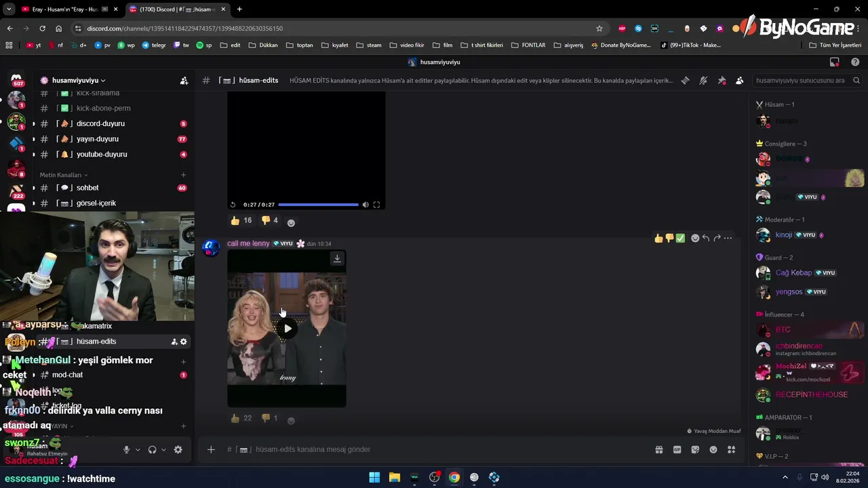Open headphones output options chevron
The image size is (868, 488).
(163, 449)
